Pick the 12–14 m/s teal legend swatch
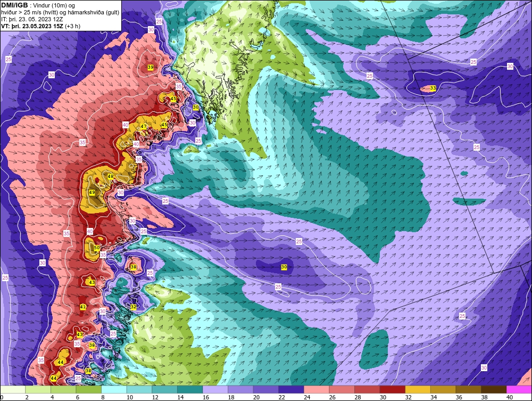532x401 pixels. [x=164, y=389]
